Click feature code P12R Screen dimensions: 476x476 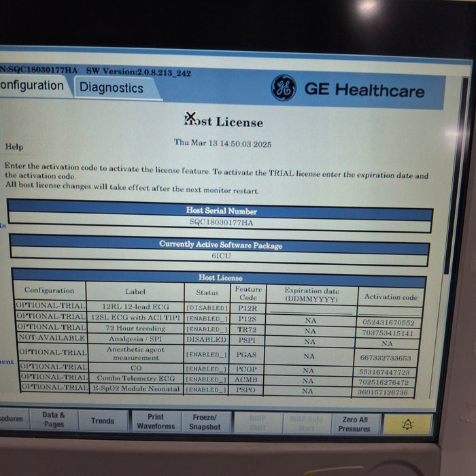pyautogui.click(x=248, y=308)
